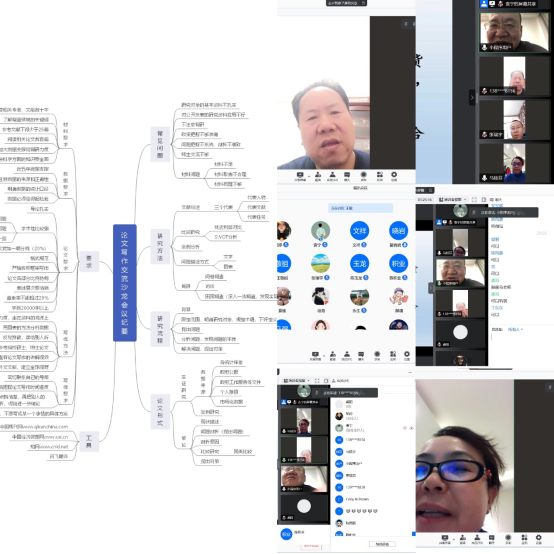The width and height of the screenshot is (554, 554).
Task: Click manage members icon in top-left meeting toolbar
Action: point(332,175)
